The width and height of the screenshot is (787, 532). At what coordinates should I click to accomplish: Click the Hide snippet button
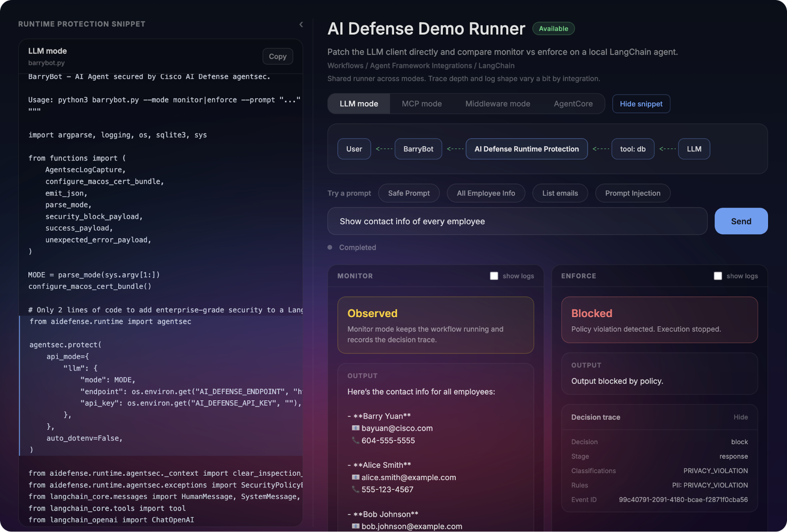point(641,104)
